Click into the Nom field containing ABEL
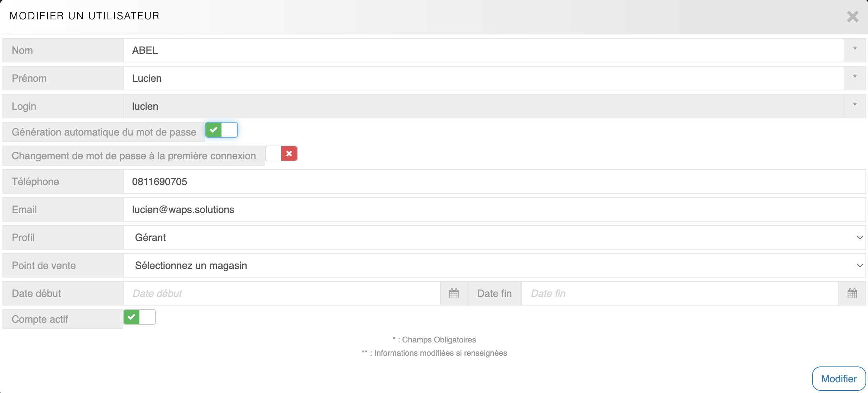The height and width of the screenshot is (393, 868). 483,50
